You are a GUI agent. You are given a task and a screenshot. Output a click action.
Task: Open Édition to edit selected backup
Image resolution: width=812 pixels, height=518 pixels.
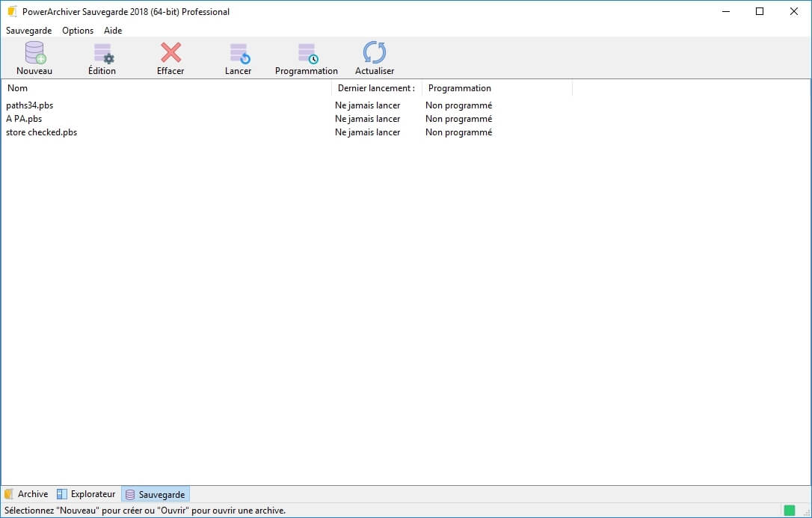coord(102,54)
